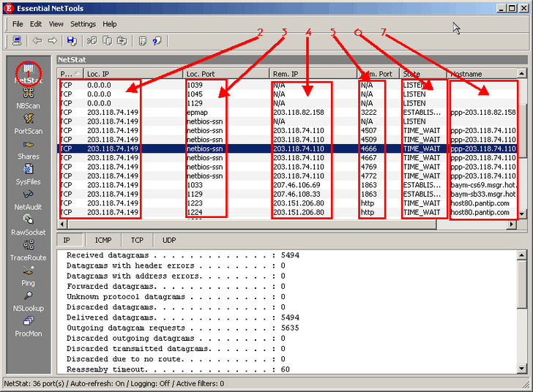Click the Cut scissors toolbar icon
Viewport: 533px width, 392px height.
click(92, 41)
